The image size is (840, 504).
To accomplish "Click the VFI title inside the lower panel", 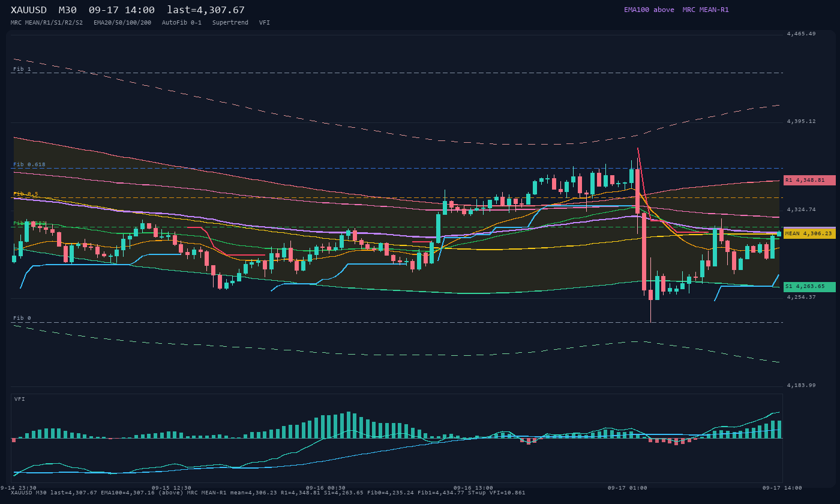I will pos(20,399).
